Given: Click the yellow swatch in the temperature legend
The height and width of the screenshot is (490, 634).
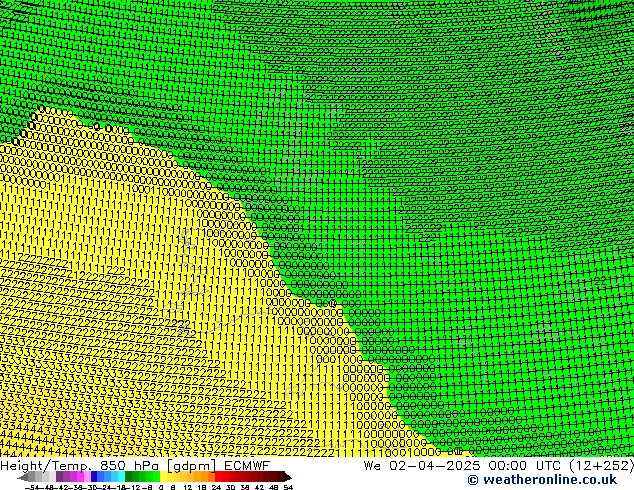Looking at the screenshot, I should (x=163, y=476).
